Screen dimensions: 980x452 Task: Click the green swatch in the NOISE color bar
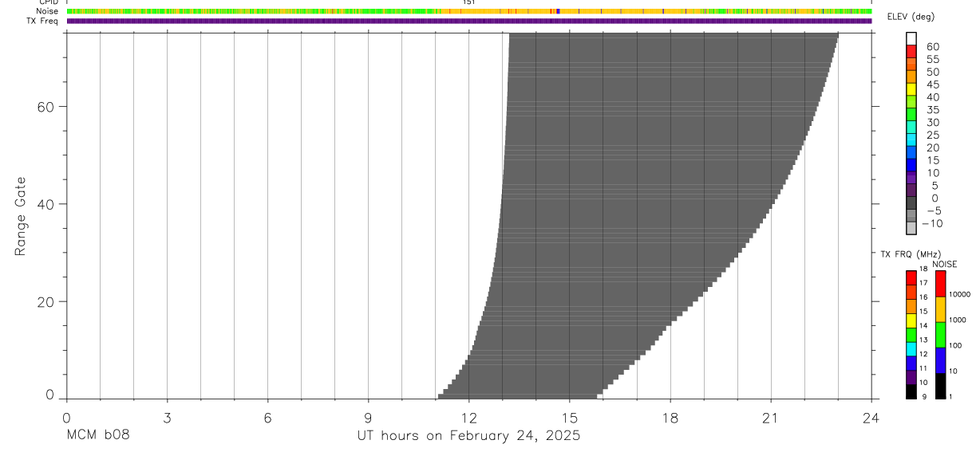(940, 335)
